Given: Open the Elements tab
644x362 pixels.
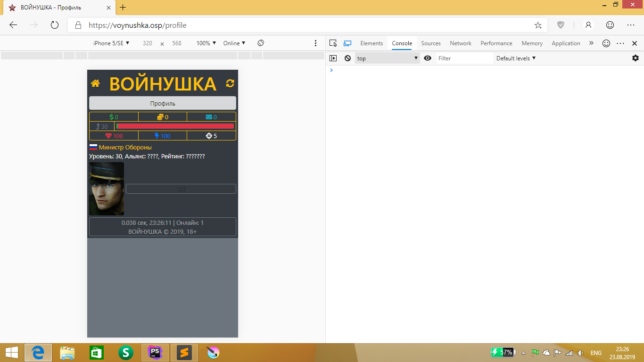Looking at the screenshot, I should click(x=372, y=43).
